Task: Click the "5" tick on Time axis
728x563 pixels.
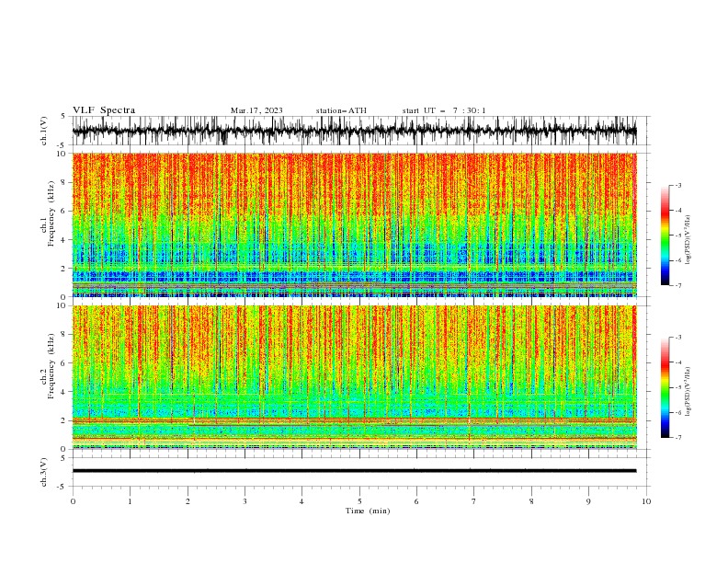Action: point(359,501)
